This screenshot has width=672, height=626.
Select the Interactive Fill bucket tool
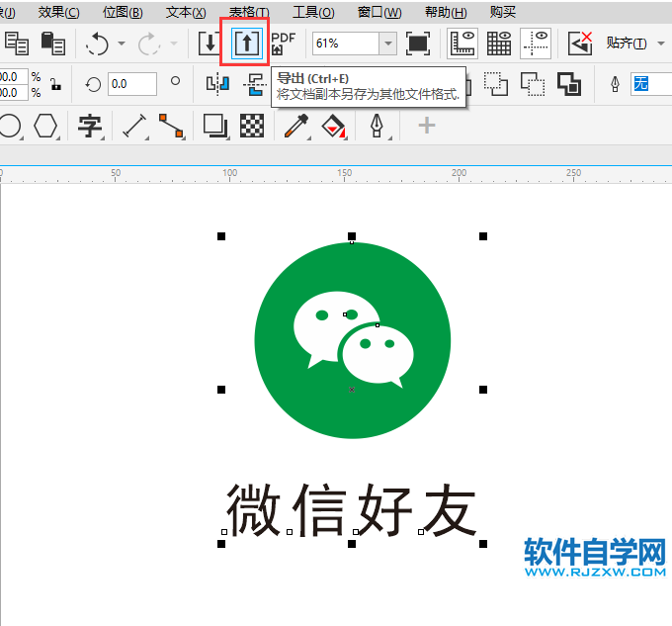pos(333,126)
